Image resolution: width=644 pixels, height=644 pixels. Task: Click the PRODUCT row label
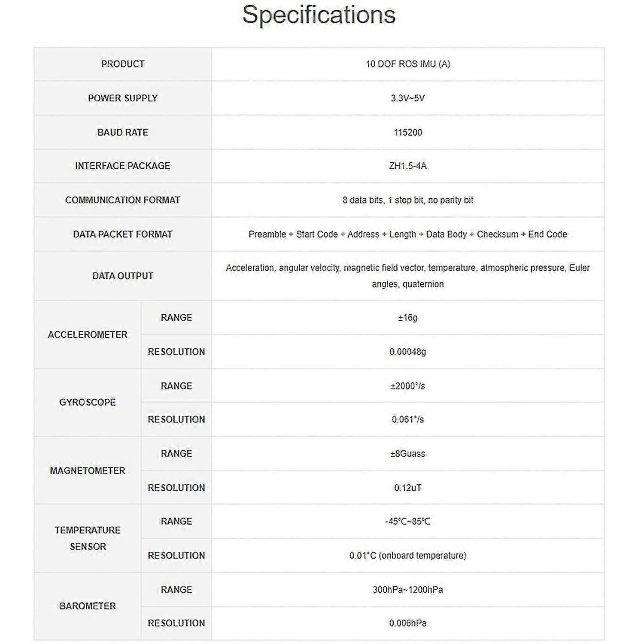123,64
